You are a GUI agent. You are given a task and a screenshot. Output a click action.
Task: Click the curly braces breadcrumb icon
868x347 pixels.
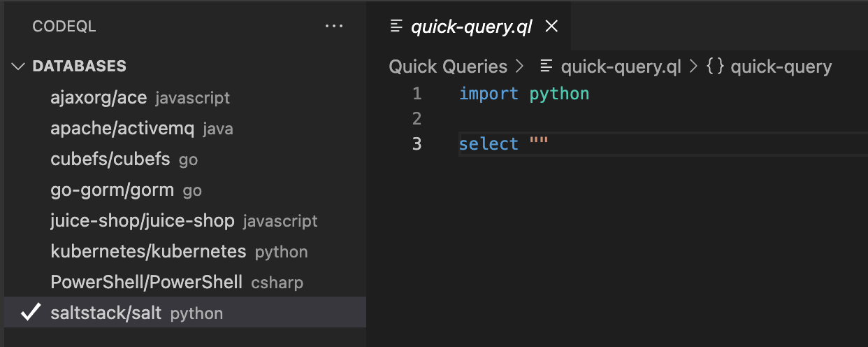(x=715, y=67)
